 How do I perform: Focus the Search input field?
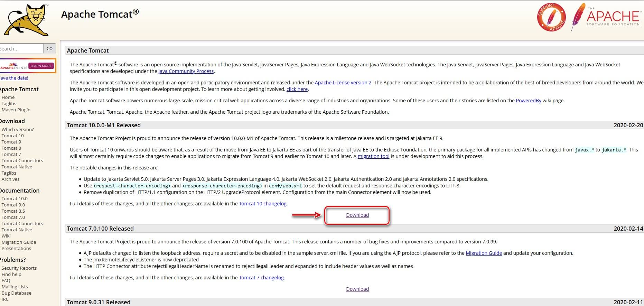(x=21, y=48)
